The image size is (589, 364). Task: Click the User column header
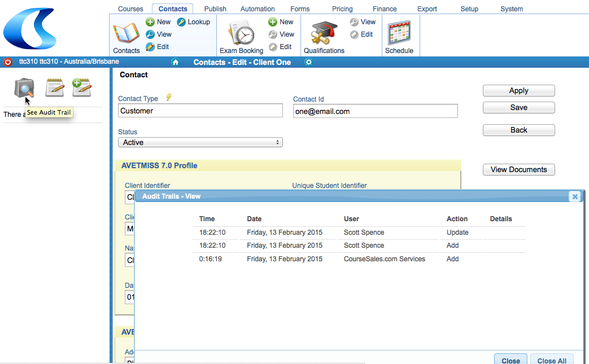[x=352, y=219]
